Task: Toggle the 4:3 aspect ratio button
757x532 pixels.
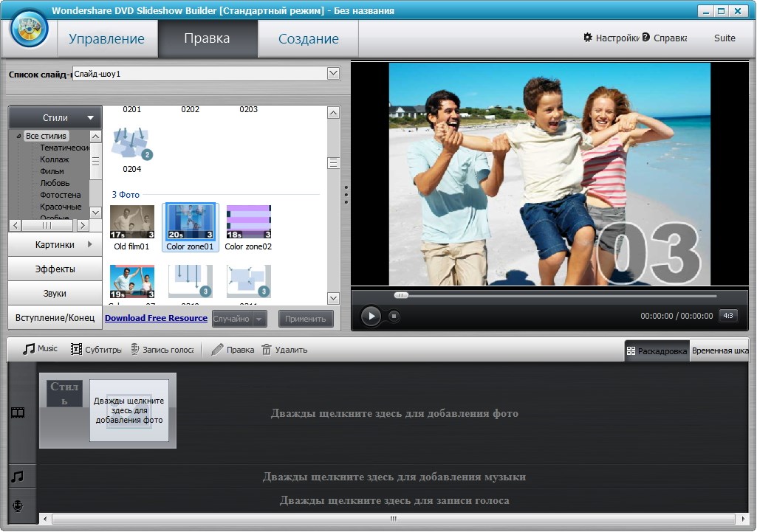Action: pos(727,316)
